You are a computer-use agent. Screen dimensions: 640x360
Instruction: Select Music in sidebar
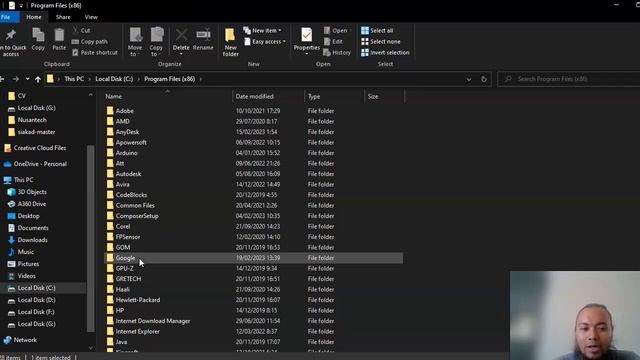[x=25, y=252]
